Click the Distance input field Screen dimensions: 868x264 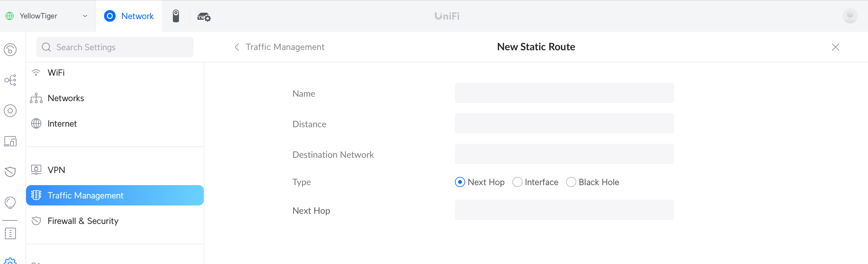coord(564,123)
